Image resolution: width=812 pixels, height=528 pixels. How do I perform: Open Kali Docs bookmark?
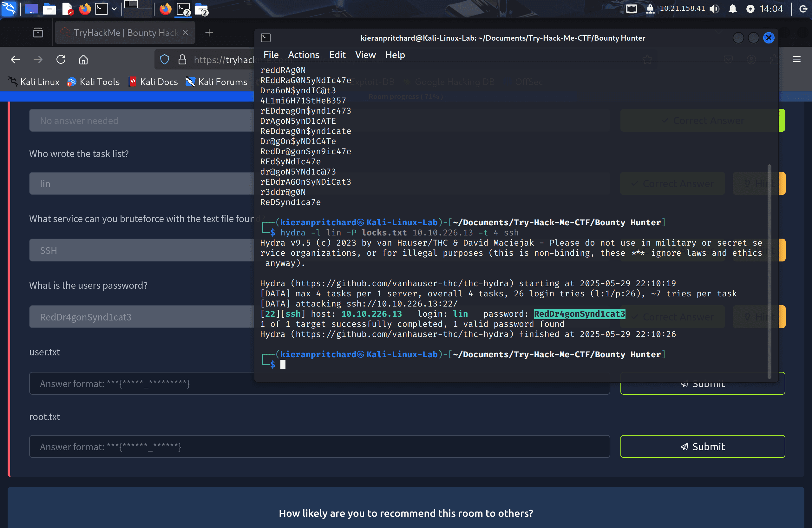pyautogui.click(x=153, y=82)
